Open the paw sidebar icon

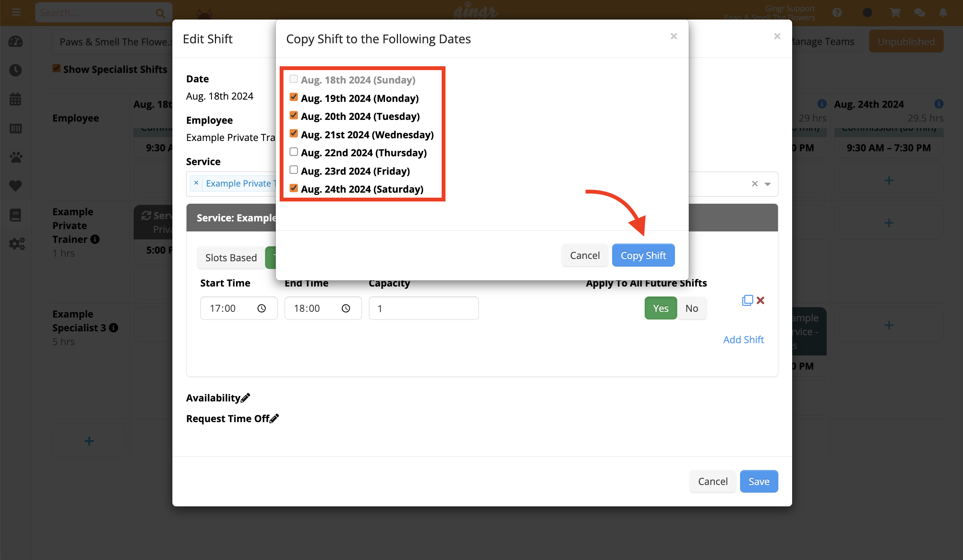[x=15, y=157]
